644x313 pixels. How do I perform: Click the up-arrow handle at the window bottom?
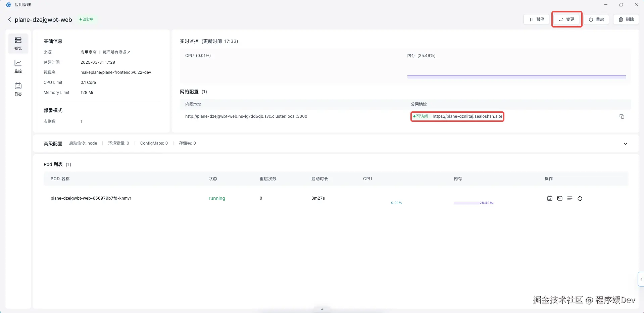click(322, 309)
